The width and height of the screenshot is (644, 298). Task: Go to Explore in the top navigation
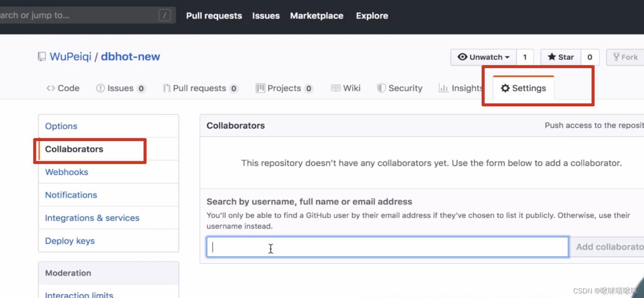pyautogui.click(x=372, y=16)
